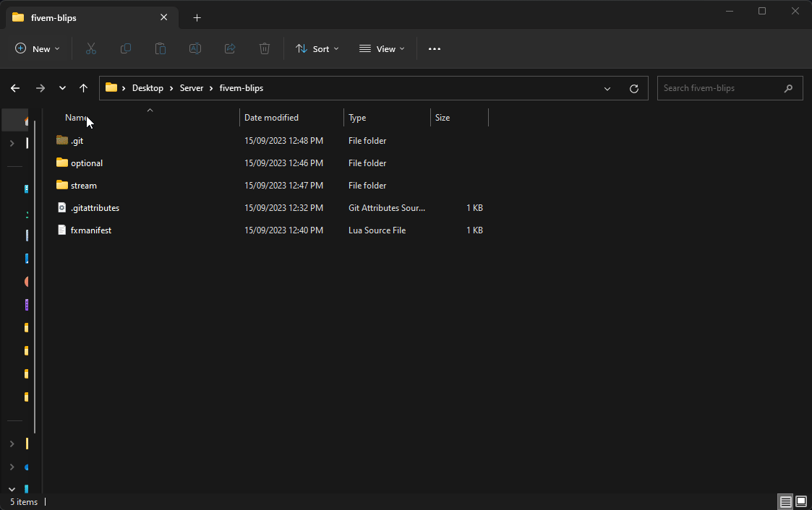Open the New item dropdown

[37, 48]
